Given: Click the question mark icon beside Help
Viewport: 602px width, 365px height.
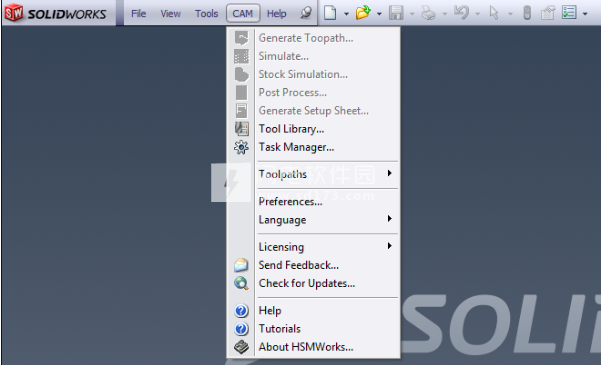Looking at the screenshot, I should 241,310.
